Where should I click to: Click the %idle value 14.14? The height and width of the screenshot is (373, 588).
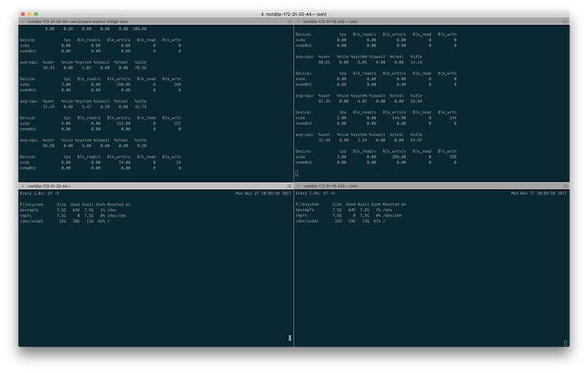(x=416, y=62)
